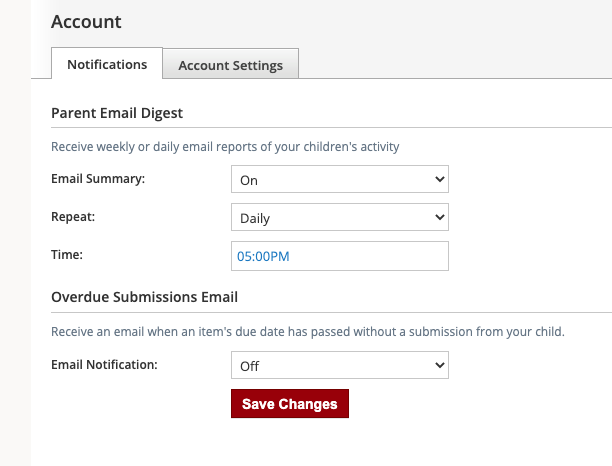
Task: Click the chevron arrow on Email Notification select
Action: pyautogui.click(x=439, y=365)
